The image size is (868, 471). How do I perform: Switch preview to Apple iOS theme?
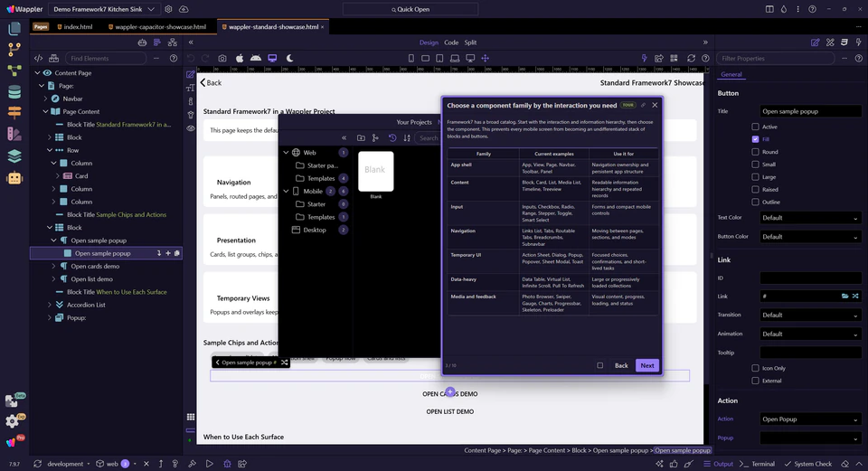click(x=239, y=58)
